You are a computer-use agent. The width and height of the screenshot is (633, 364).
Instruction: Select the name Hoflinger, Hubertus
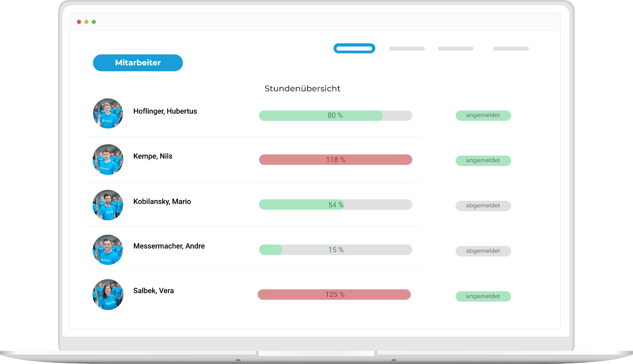click(165, 111)
